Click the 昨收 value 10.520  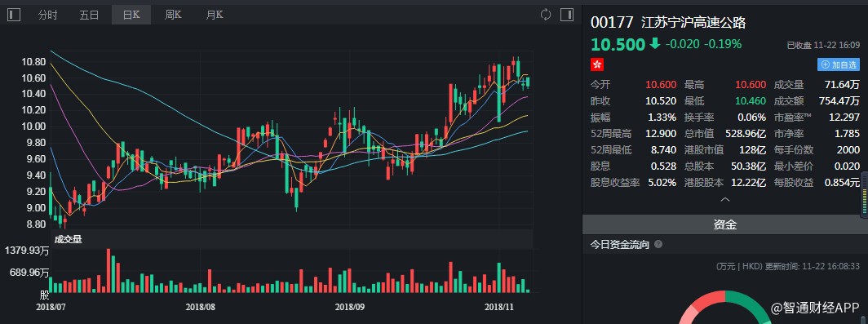(x=661, y=101)
